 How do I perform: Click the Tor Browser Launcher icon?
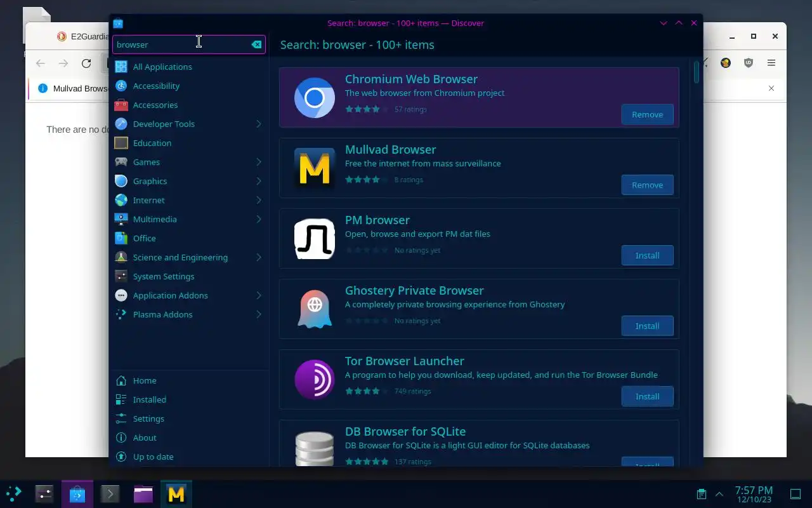click(315, 380)
